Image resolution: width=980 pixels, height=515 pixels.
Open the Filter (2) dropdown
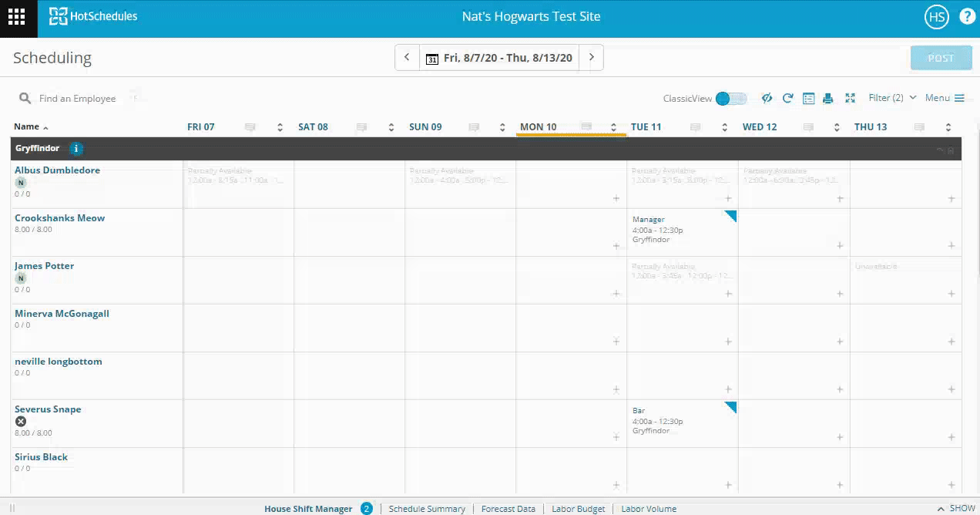[x=892, y=98]
